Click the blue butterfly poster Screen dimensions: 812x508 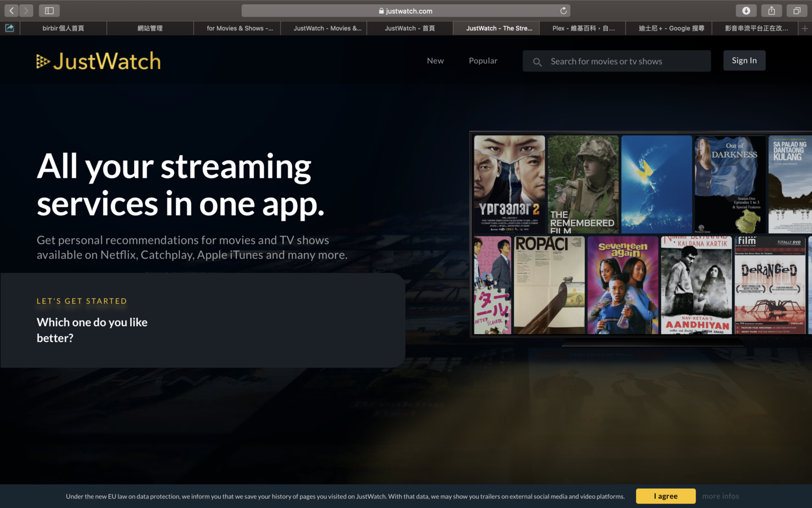[x=656, y=184]
